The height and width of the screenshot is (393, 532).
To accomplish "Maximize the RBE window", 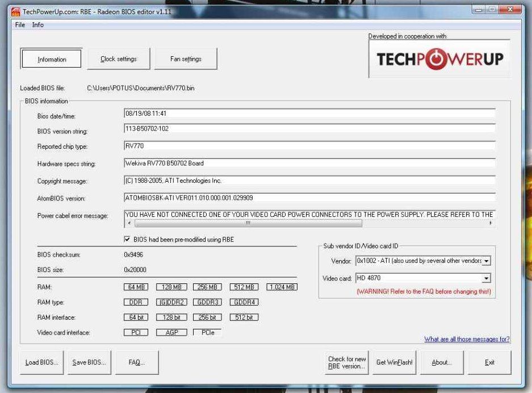I will tap(492, 10).
